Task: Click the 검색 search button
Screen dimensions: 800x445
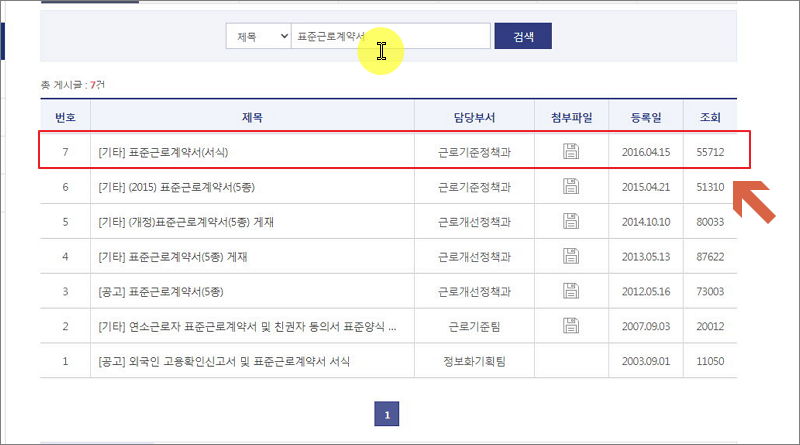Action: 523,36
